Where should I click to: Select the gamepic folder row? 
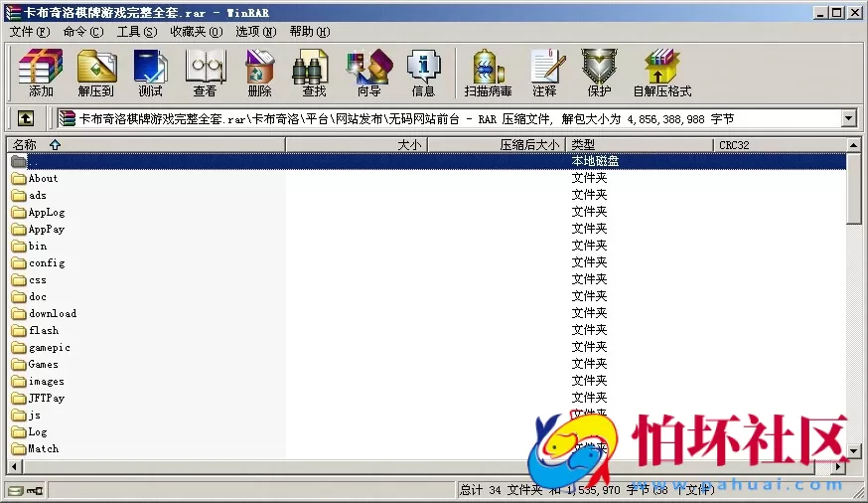point(427,347)
